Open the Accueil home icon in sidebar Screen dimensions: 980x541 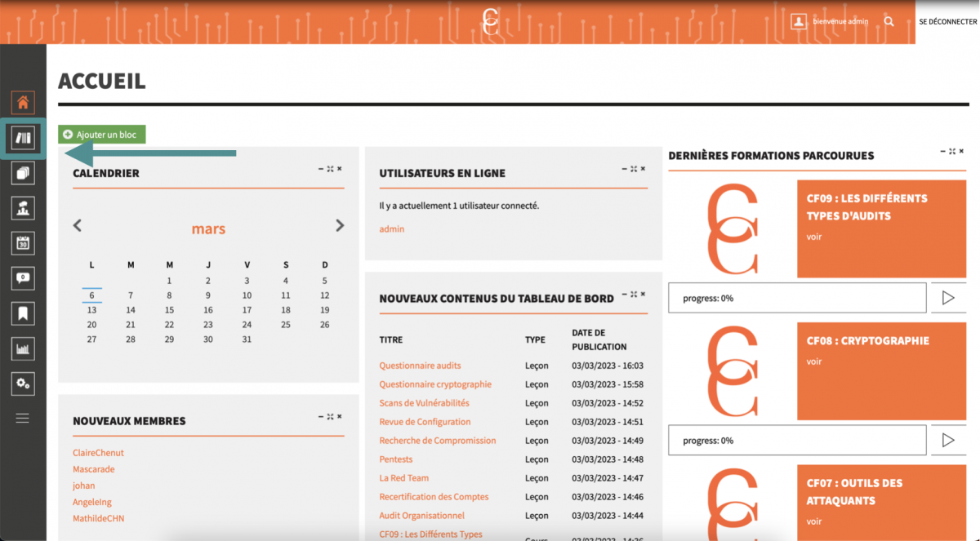[x=22, y=102]
